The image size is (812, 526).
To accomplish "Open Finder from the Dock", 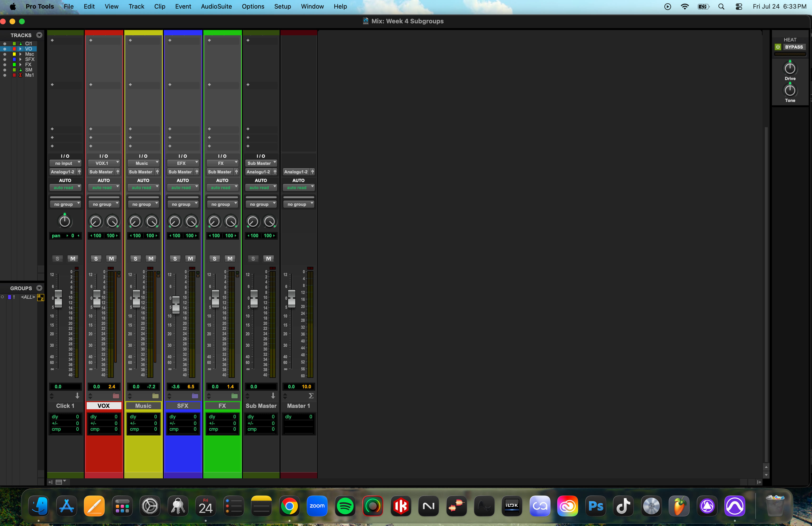I will click(x=39, y=506).
